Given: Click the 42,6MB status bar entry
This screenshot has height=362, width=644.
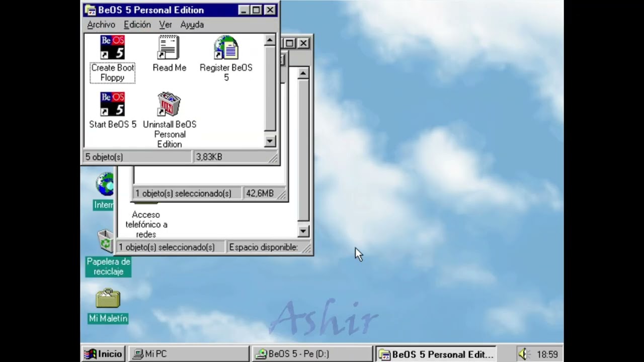Looking at the screenshot, I should coord(260,194).
